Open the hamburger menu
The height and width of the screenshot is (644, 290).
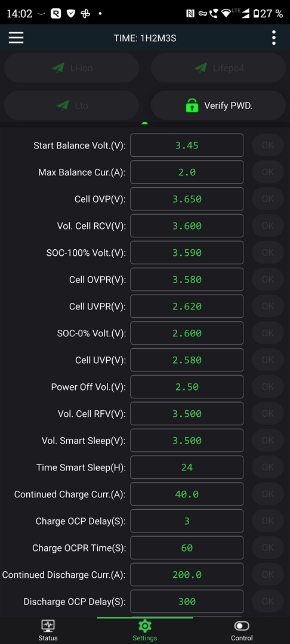(16, 38)
